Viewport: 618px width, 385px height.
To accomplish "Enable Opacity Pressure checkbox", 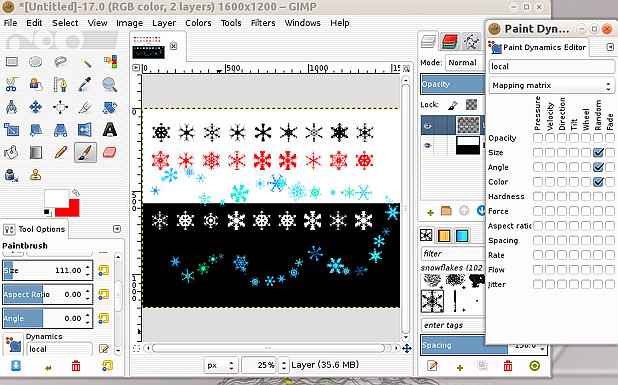I will [x=538, y=138].
